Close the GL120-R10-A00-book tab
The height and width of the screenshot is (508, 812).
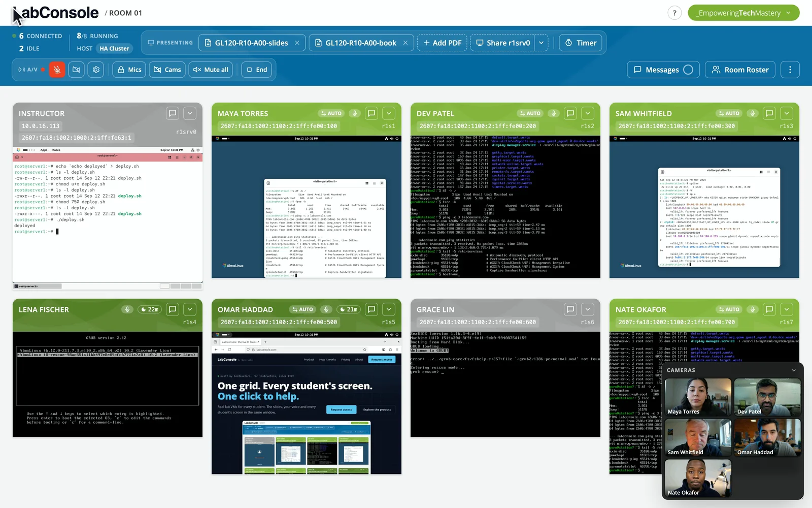(405, 43)
